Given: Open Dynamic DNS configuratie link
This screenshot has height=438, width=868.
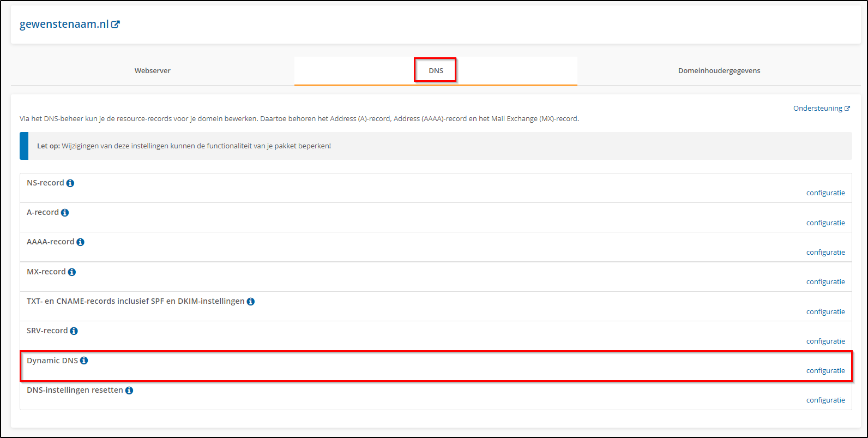Looking at the screenshot, I should [x=825, y=371].
